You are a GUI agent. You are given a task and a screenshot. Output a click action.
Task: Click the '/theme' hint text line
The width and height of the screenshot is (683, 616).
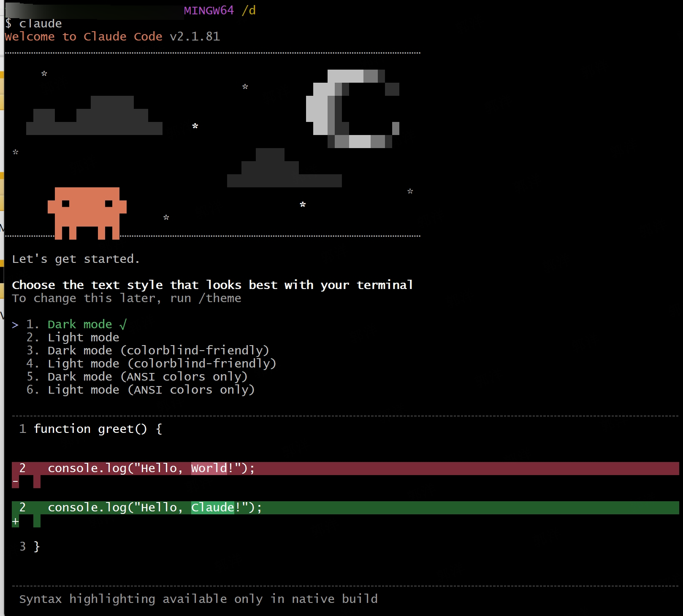127,298
